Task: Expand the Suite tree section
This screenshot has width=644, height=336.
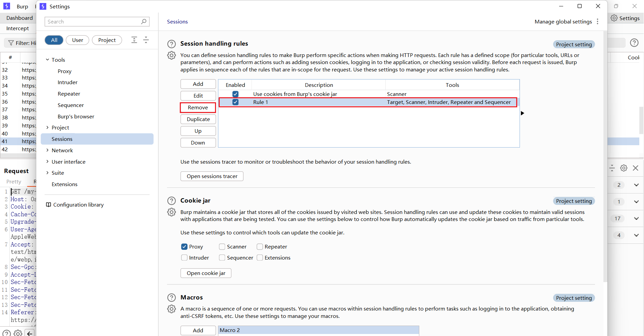Action: pyautogui.click(x=47, y=173)
